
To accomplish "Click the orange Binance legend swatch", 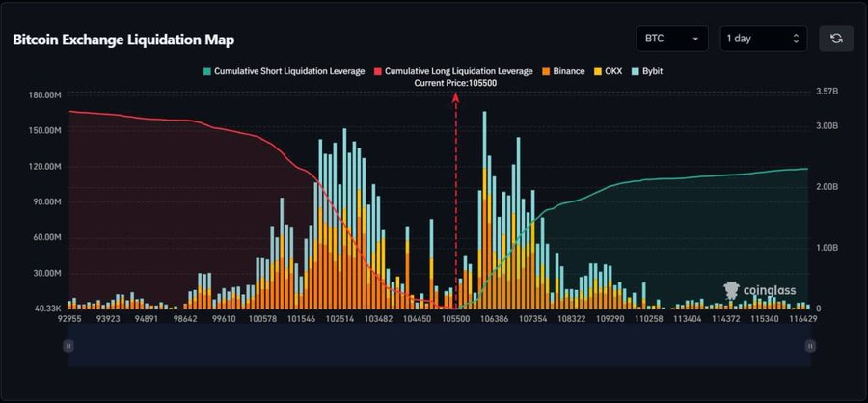I will pos(546,71).
